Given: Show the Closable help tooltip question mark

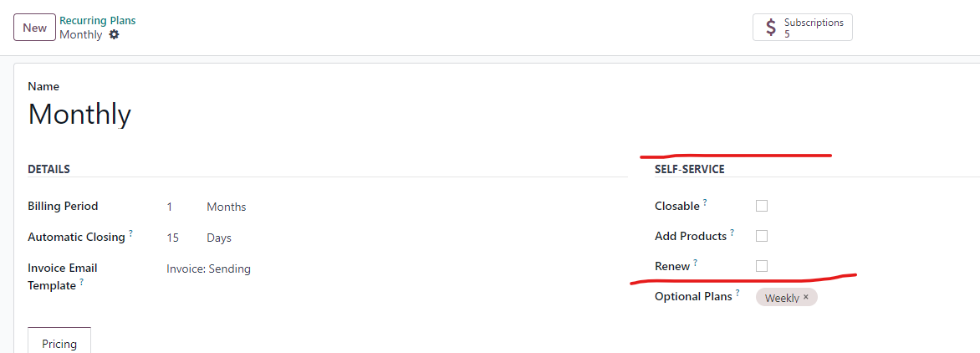Looking at the screenshot, I should point(705,202).
